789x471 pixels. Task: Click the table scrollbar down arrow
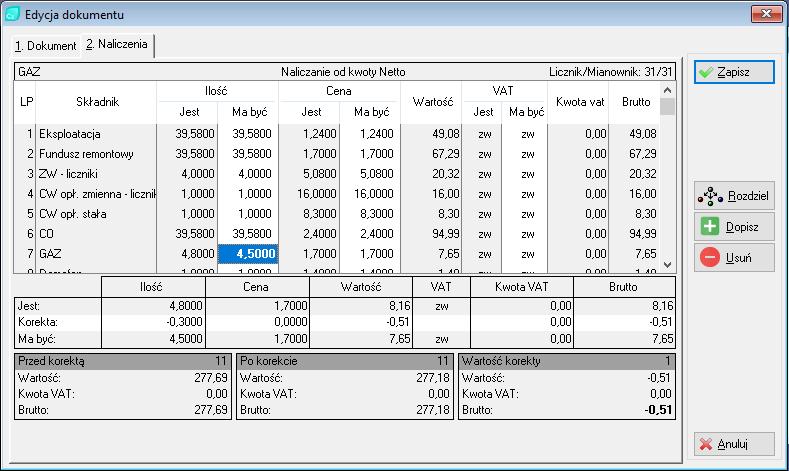[x=667, y=265]
